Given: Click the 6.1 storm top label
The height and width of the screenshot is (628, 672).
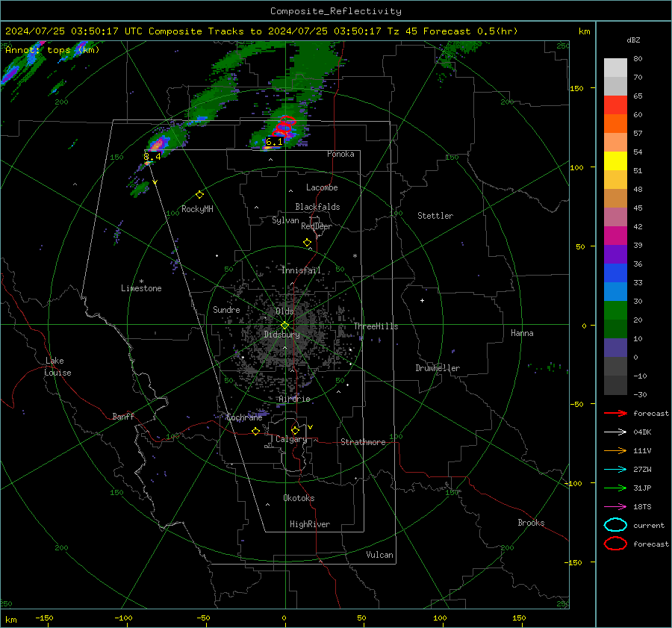Looking at the screenshot, I should pyautogui.click(x=274, y=141).
